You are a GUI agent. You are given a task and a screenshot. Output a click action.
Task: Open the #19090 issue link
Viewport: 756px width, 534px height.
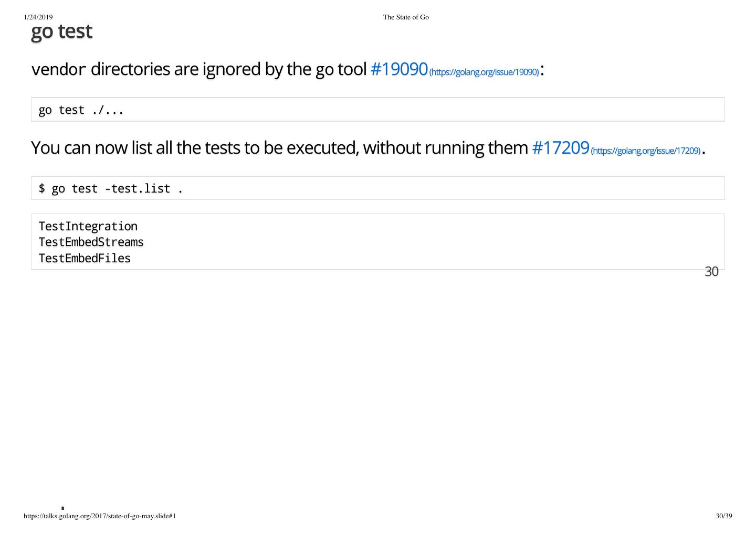pyautogui.click(x=399, y=69)
